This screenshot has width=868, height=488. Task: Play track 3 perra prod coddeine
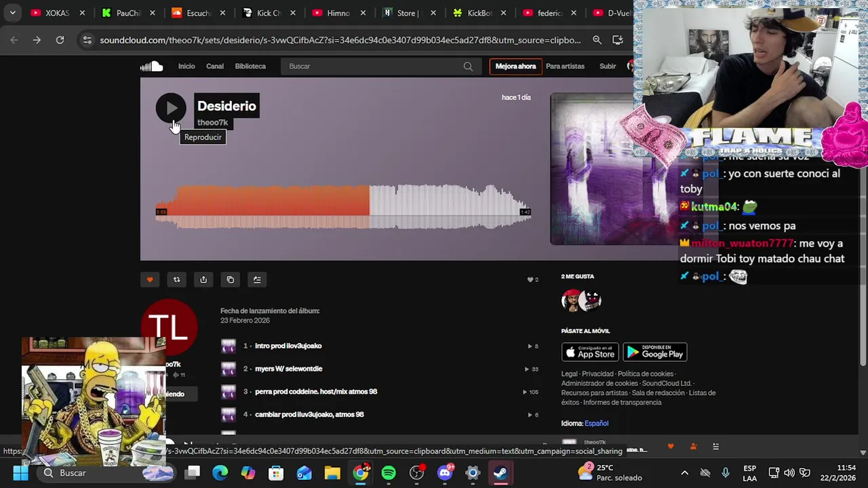click(316, 392)
